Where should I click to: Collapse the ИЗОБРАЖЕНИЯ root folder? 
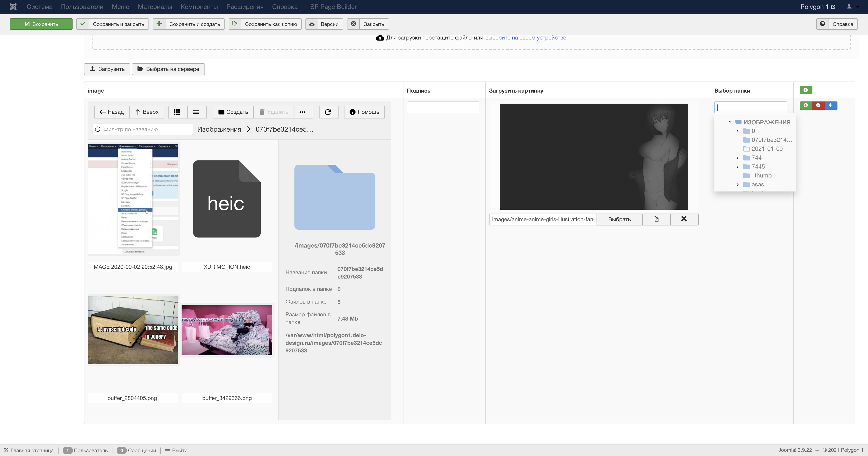(730, 122)
